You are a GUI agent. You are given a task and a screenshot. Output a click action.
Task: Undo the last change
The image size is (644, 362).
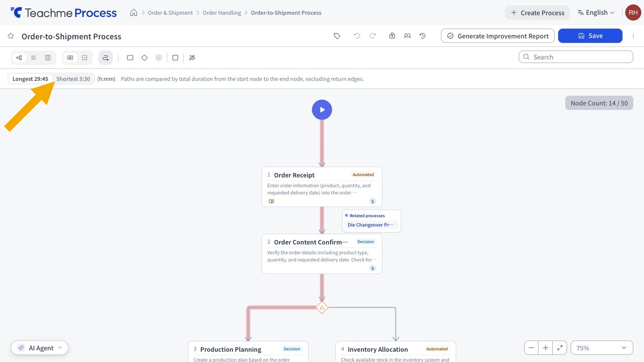357,36
